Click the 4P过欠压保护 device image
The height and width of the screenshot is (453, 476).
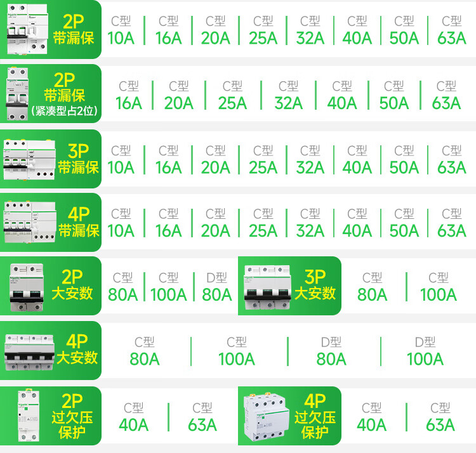(266, 416)
